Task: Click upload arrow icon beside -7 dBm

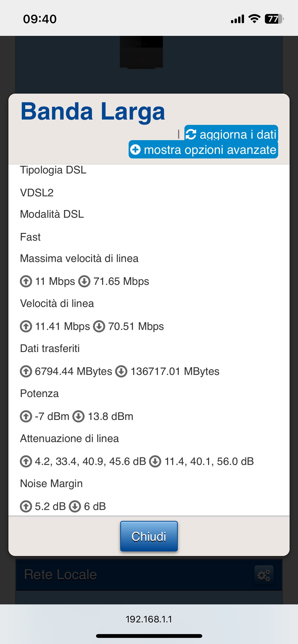Action: 26,416
